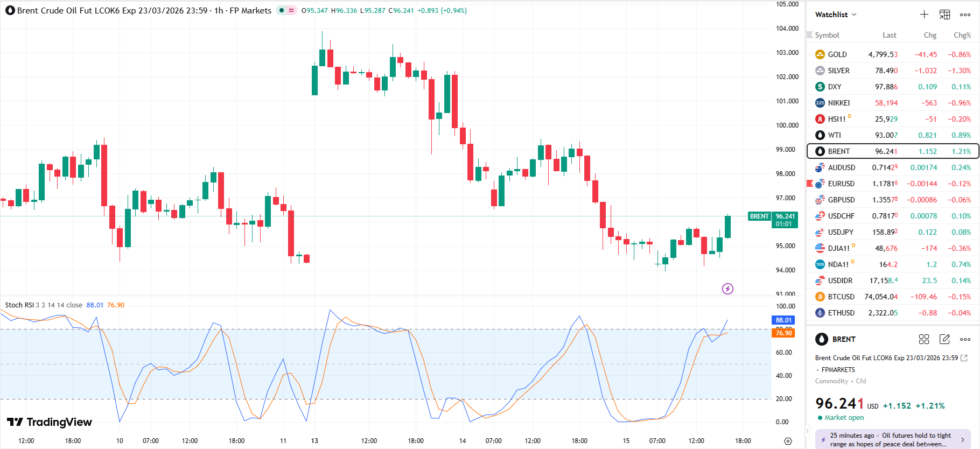Sort the watchlist by Last column header

tap(889, 35)
